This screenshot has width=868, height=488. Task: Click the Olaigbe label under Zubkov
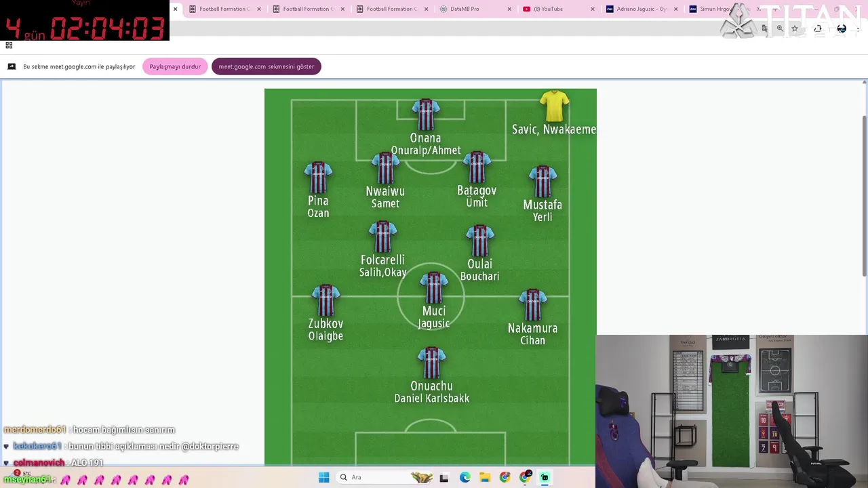pyautogui.click(x=325, y=336)
